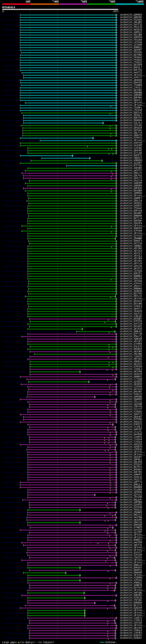Click hit label UniRef100_A4S7N4
This screenshot has width=146, height=644.
coord(131,517)
